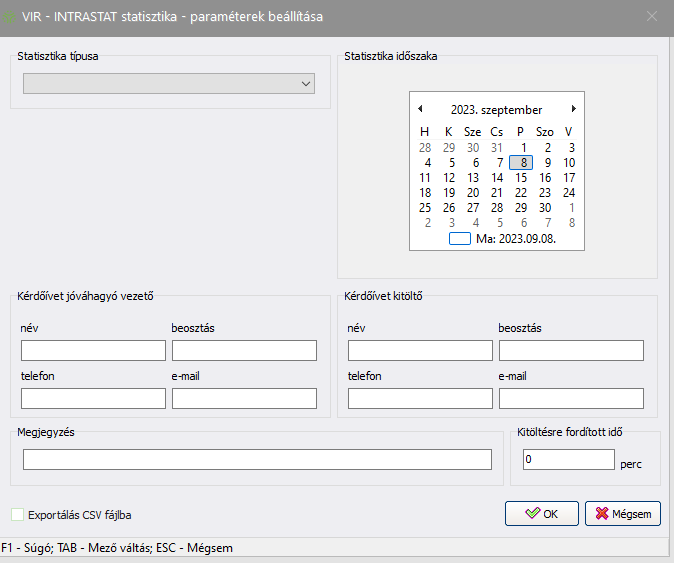Click the Megjegyzés text field
Screen dimensions: 674x563
tap(257, 459)
